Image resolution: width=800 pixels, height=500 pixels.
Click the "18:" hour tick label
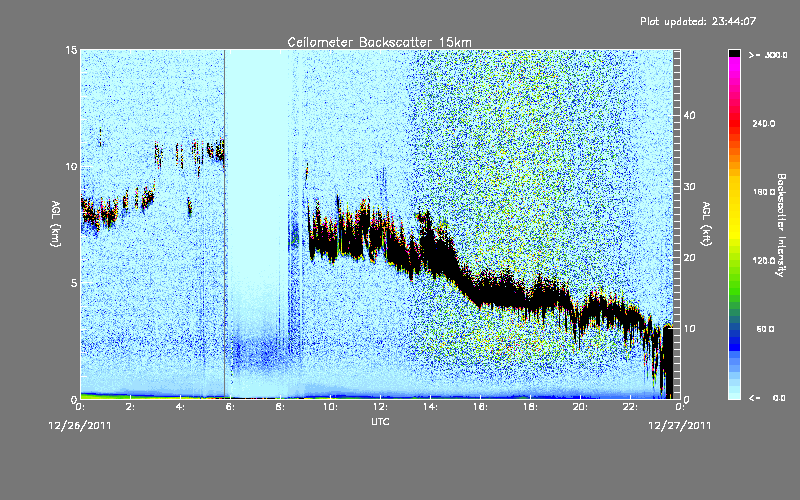[530, 407]
